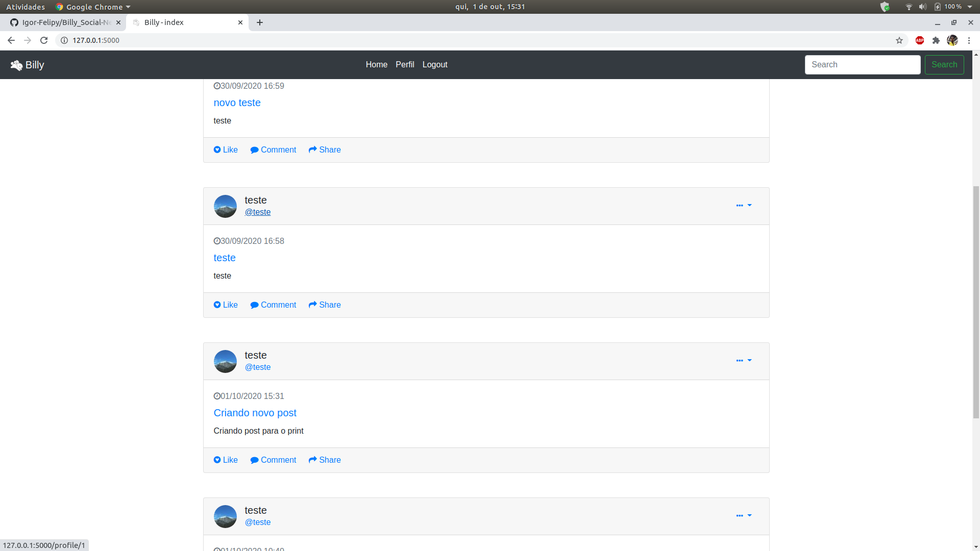Screen dimensions: 980x551
Task: Open the clock and calendar in top bar
Action: click(490, 7)
